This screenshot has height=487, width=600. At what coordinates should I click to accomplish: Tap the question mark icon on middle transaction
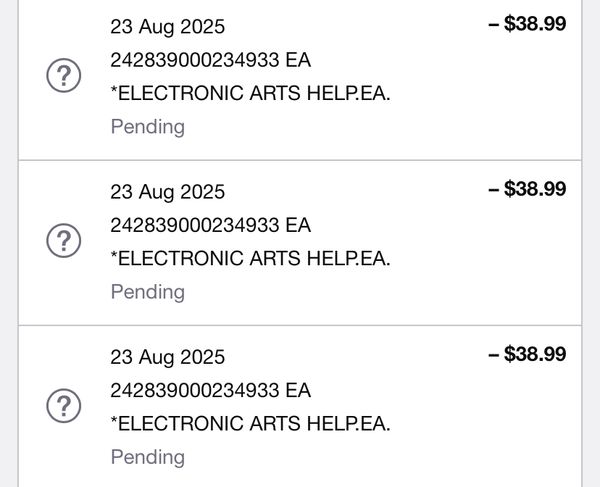(64, 241)
